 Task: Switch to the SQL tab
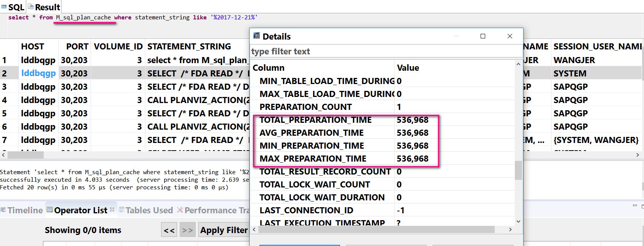[13, 7]
